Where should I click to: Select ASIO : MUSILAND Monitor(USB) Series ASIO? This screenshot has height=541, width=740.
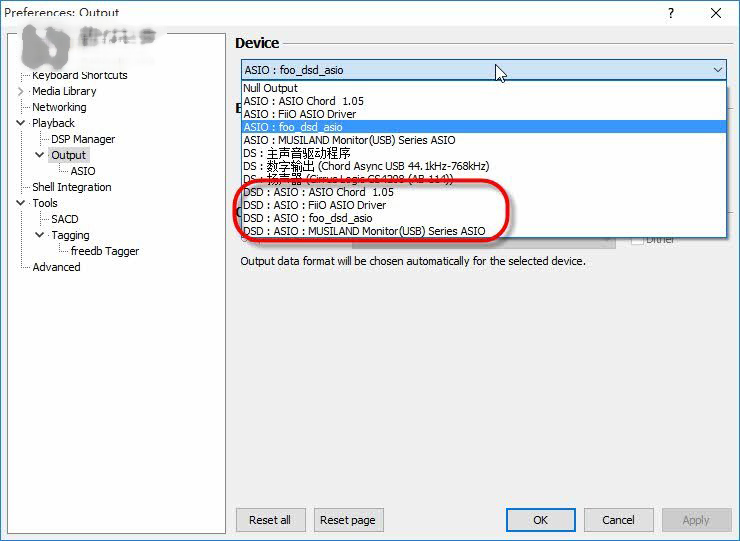(x=349, y=140)
